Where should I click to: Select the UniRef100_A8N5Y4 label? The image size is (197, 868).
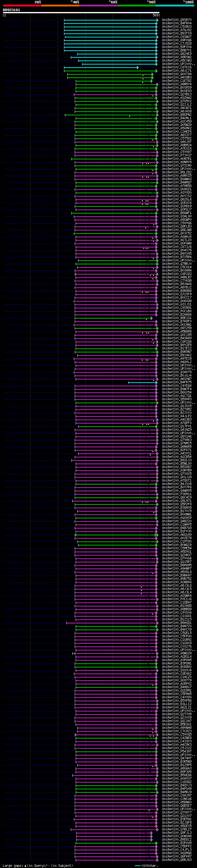(x=177, y=84)
